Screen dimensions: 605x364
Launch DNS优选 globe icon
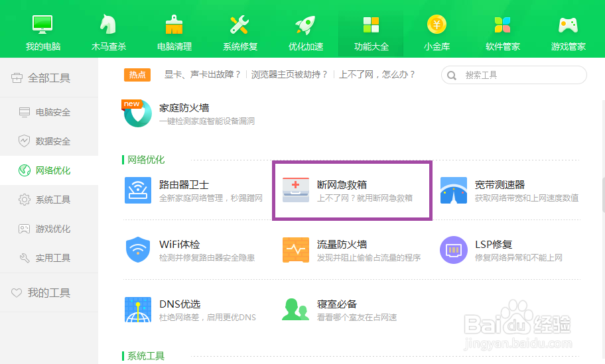click(138, 309)
